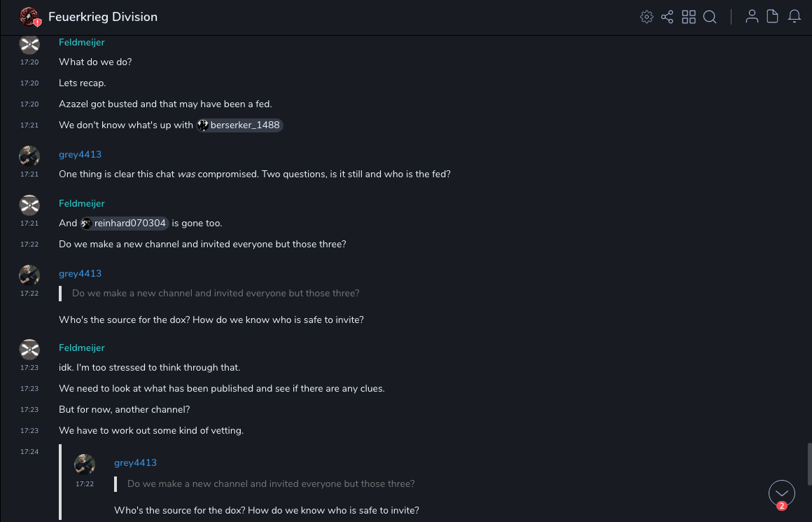Click the Feuerkrieg Division channel avatar
Image resolution: width=812 pixels, height=522 pixels.
pyautogui.click(x=29, y=17)
